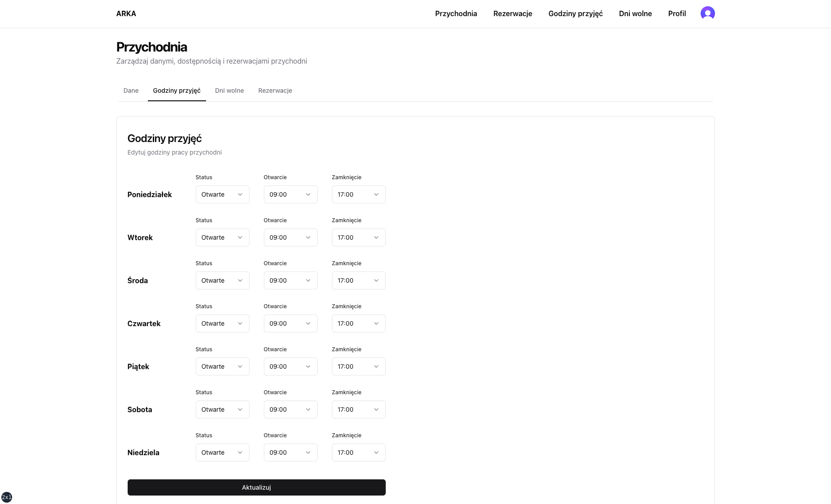Screen dimensions: 831x504
Task: Open Niedziela status dropdown
Action: click(222, 452)
